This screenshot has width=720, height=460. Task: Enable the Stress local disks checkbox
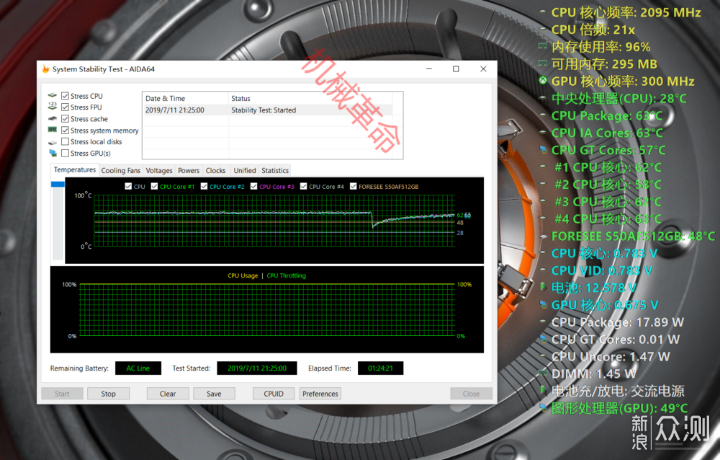pos(65,141)
